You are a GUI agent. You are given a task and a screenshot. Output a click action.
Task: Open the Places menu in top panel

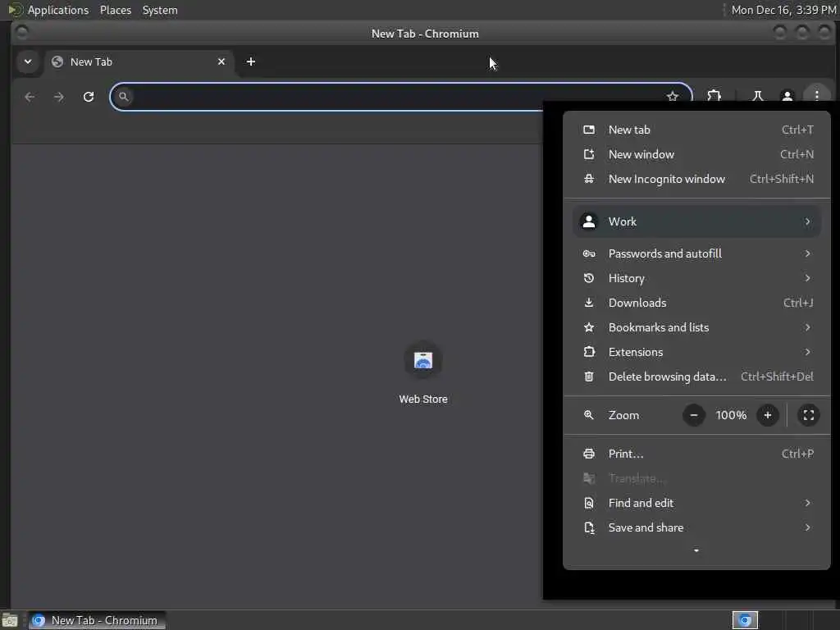[115, 10]
